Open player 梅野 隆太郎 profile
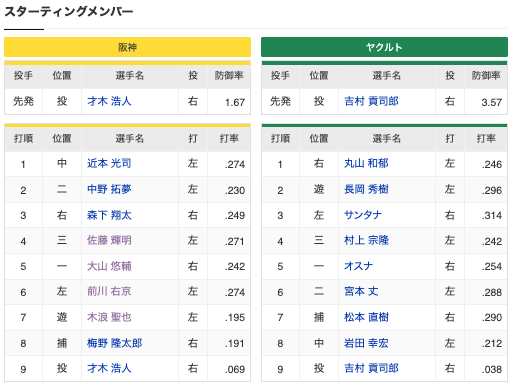Screen dimensions: 512x392 coord(115,343)
